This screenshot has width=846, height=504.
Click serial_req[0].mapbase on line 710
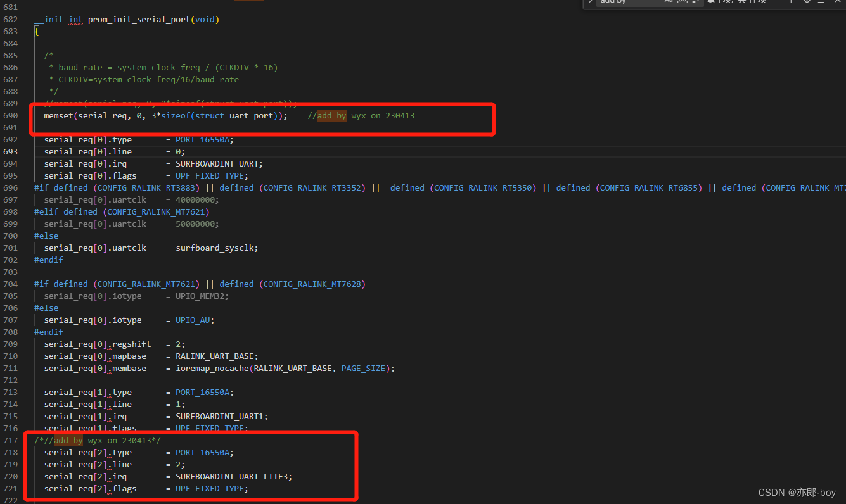pos(95,356)
